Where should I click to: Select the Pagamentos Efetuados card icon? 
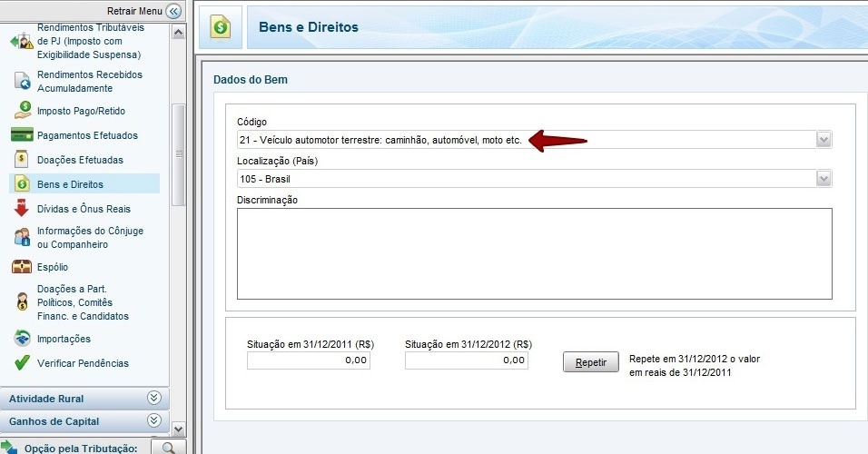point(22,135)
